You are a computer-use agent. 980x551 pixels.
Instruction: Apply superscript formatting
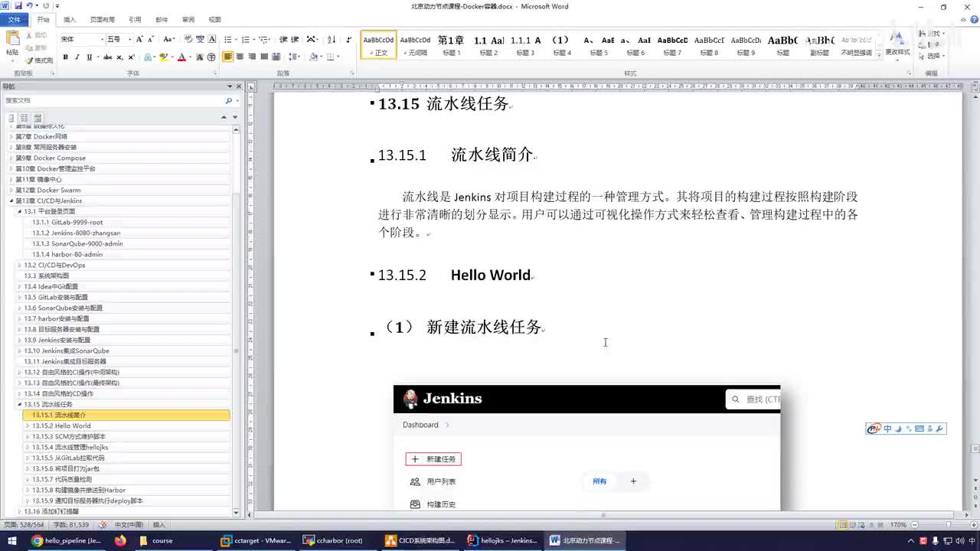coord(131,57)
